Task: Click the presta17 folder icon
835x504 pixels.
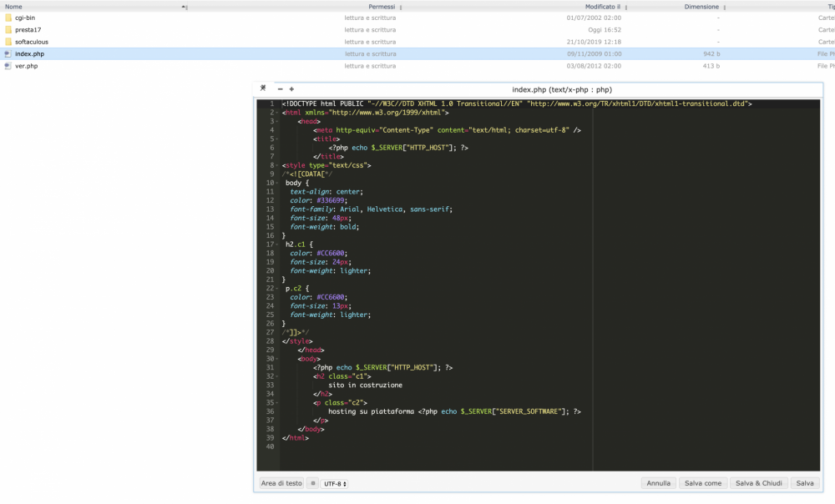Action: click(x=8, y=29)
